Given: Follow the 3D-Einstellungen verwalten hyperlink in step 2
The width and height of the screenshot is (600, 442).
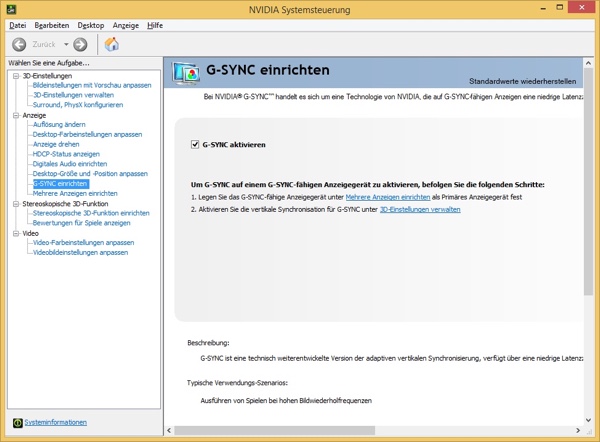Looking at the screenshot, I should pos(420,209).
